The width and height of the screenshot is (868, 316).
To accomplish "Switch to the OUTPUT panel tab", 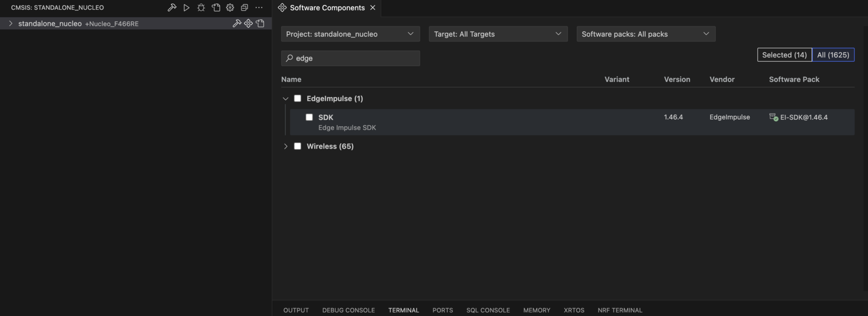I will coord(296,310).
